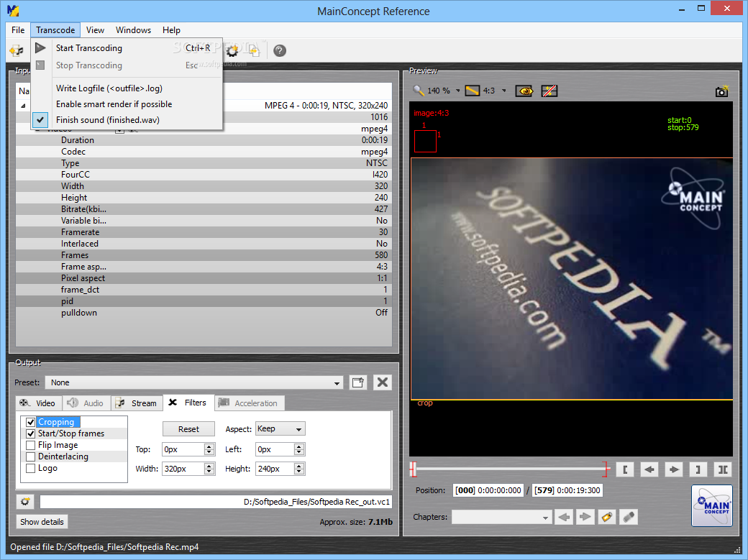Toggle the Cropping filter checkbox
This screenshot has height=560, width=748.
coord(30,422)
